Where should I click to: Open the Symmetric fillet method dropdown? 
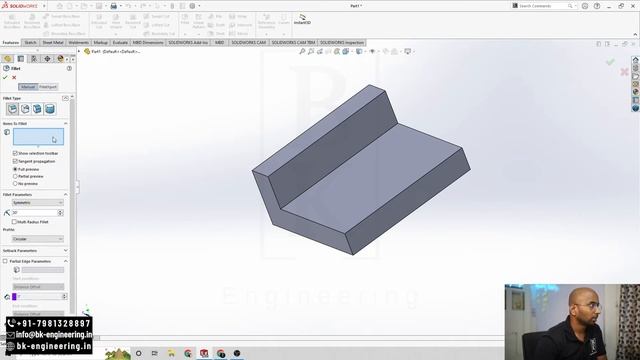(38, 203)
